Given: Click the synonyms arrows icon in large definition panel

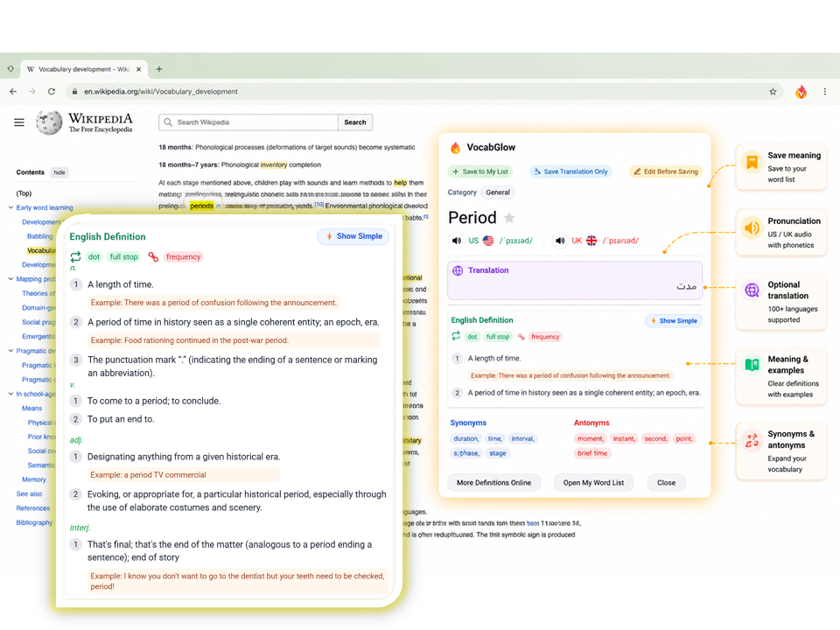Looking at the screenshot, I should point(75,256).
